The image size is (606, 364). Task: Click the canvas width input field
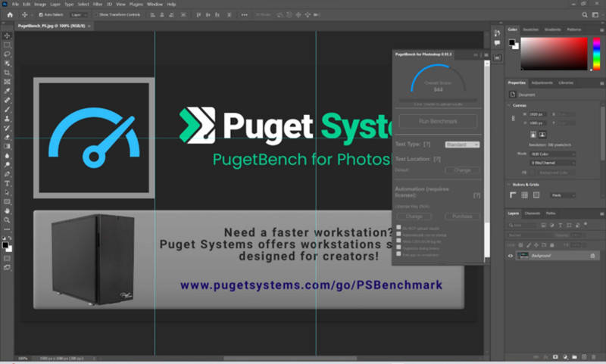[x=539, y=114]
